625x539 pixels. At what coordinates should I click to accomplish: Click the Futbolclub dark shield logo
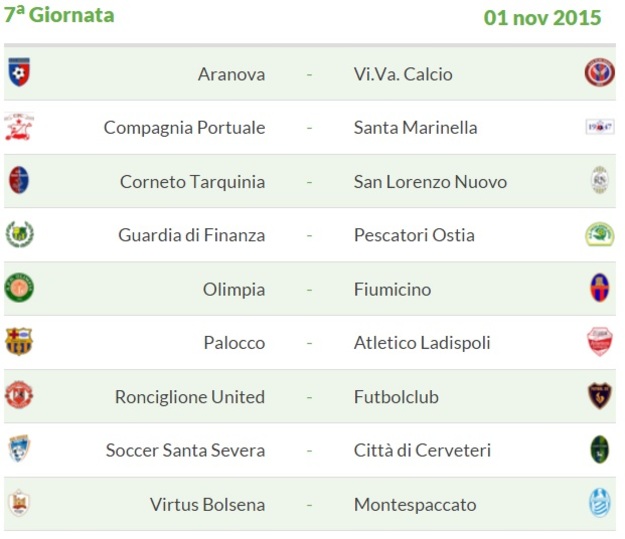click(x=600, y=395)
